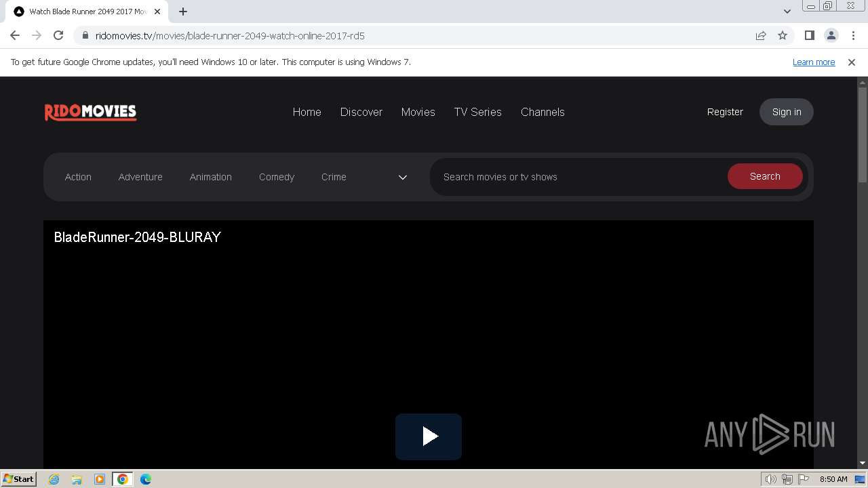
Task: Dismiss the Chrome update notification bar
Action: [852, 62]
